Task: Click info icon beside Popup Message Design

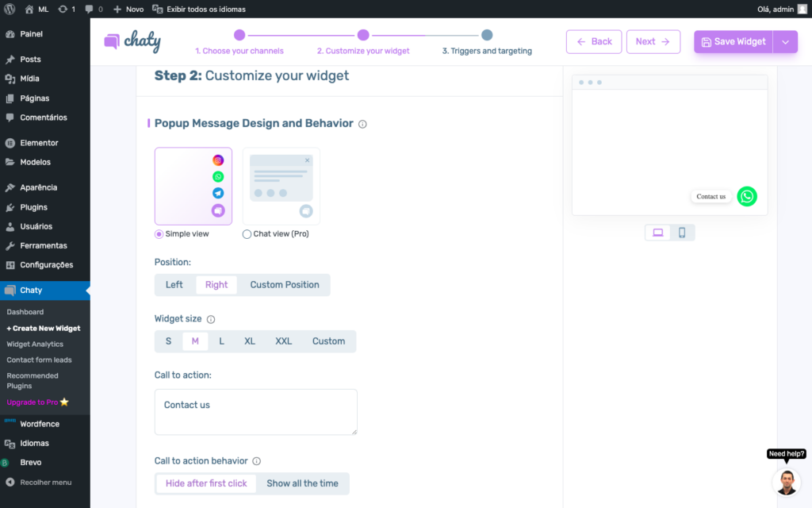Action: click(x=362, y=124)
